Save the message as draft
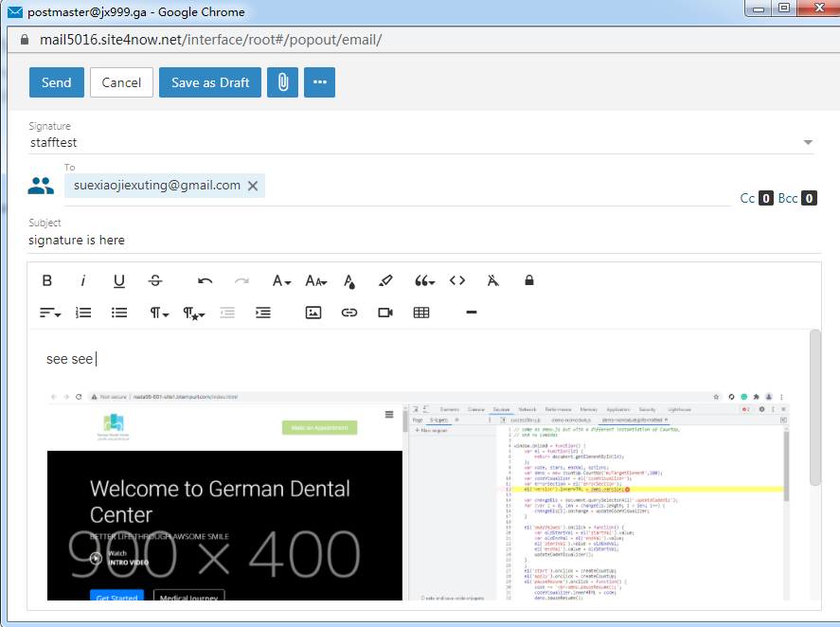Viewport: 840px width, 627px height. point(210,82)
